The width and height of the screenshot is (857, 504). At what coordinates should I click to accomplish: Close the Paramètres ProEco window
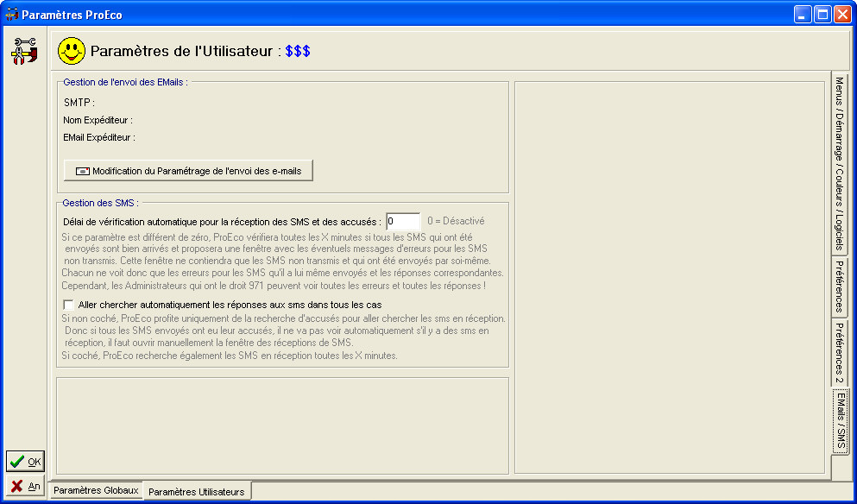842,14
